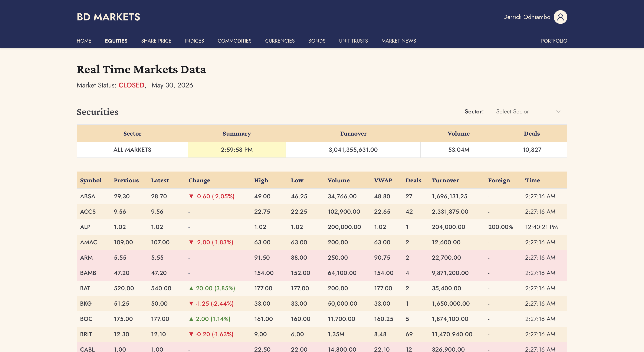Click ALP foreign value 200.00%
The height and width of the screenshot is (352, 644).
point(500,227)
